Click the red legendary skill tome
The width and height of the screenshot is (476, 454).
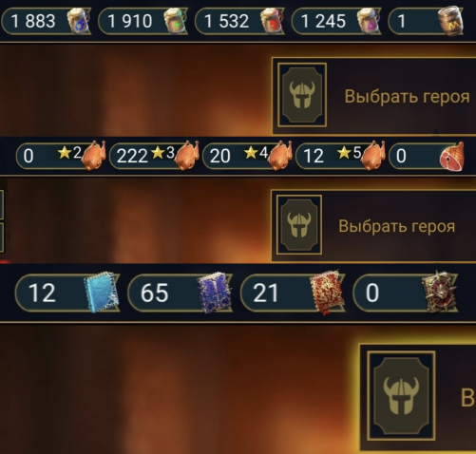[328, 292]
